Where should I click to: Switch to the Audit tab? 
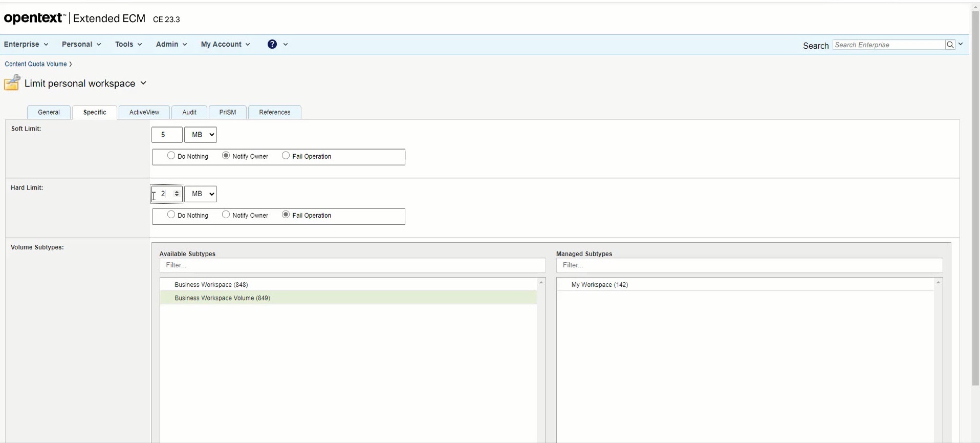coord(189,112)
